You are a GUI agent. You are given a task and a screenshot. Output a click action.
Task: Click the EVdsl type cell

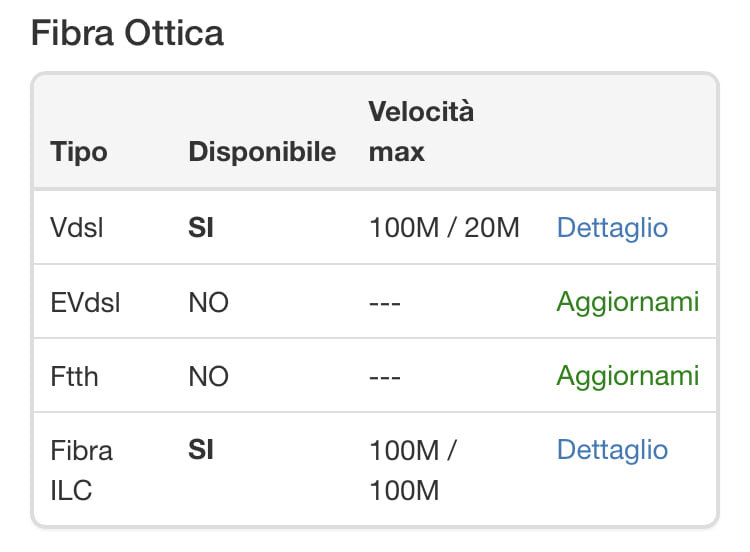tap(85, 302)
